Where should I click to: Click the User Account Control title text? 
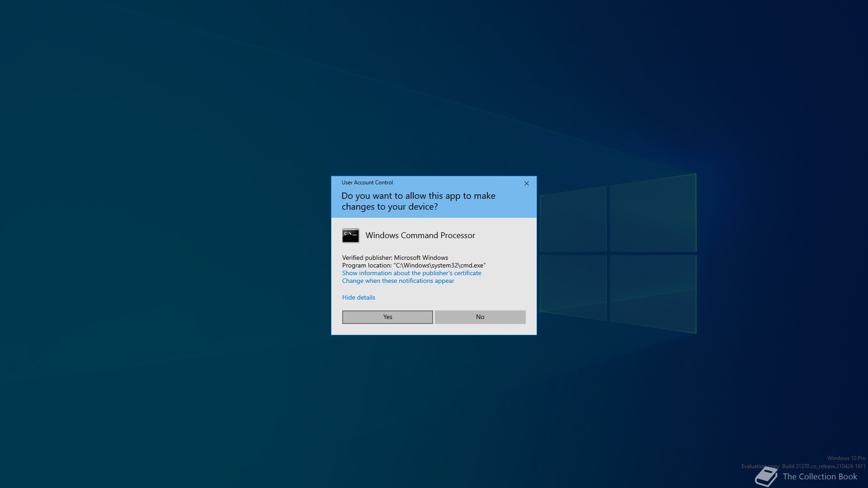click(x=367, y=183)
